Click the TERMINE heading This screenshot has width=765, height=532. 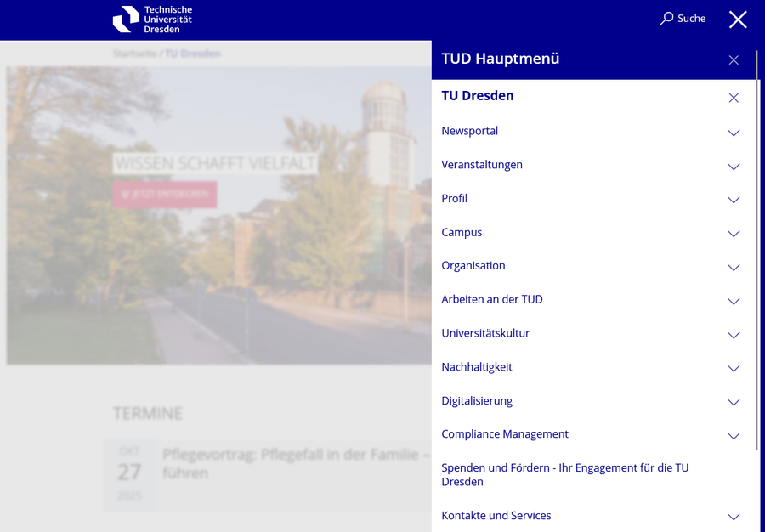[147, 414]
